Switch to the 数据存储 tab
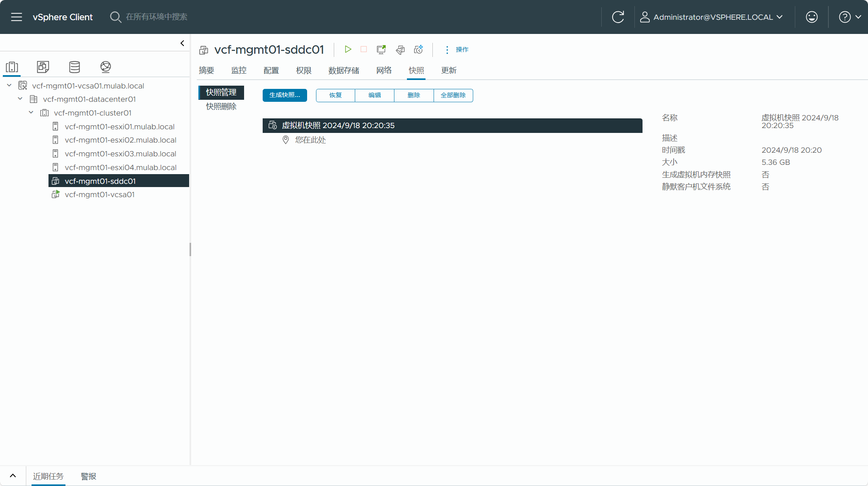 point(343,70)
